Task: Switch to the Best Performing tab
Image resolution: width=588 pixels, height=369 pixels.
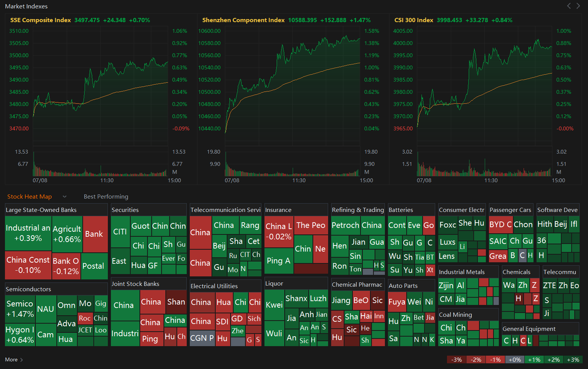Action: 106,197
